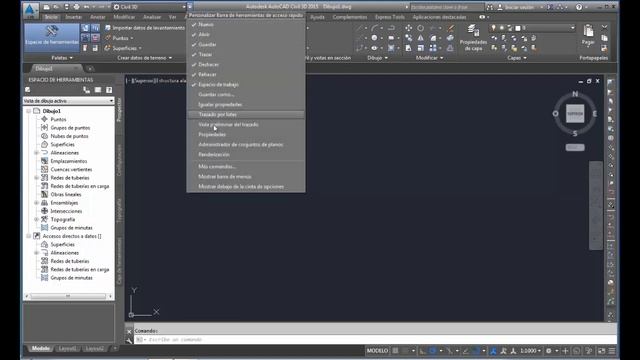Click Importar datos de levantamiento
This screenshot has height=360, width=640.
click(x=144, y=28)
